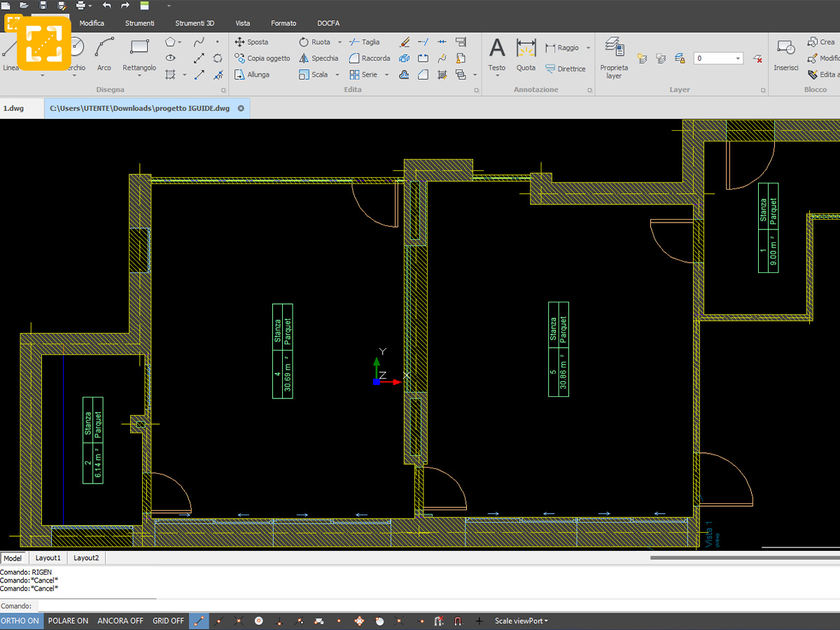Click the redo arrow in quick toolbar
The image size is (840, 630).
[125, 6]
